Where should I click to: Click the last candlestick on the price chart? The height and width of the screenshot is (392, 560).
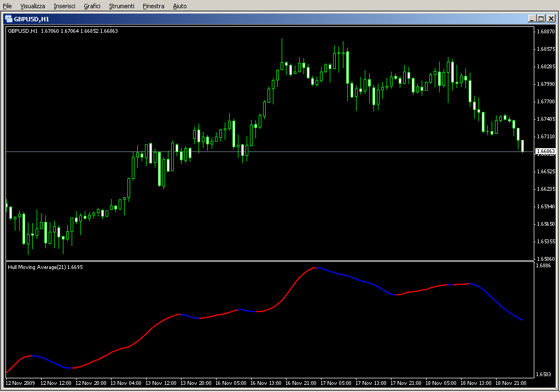point(522,146)
